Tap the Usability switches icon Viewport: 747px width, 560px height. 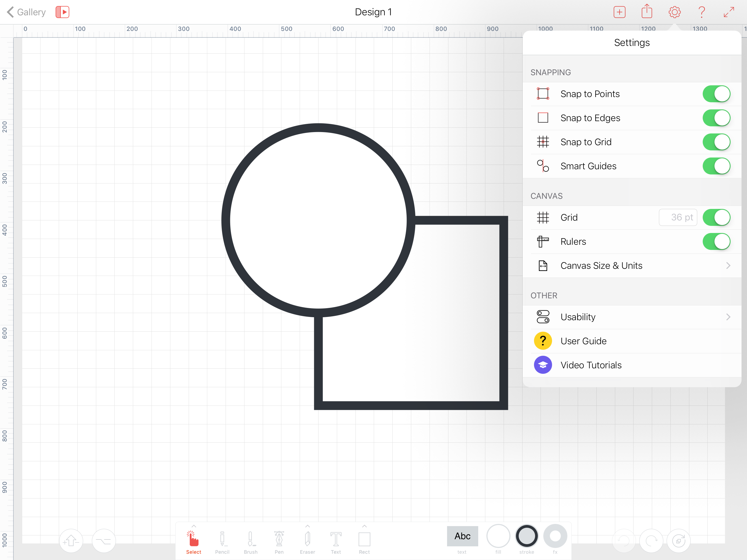click(543, 317)
